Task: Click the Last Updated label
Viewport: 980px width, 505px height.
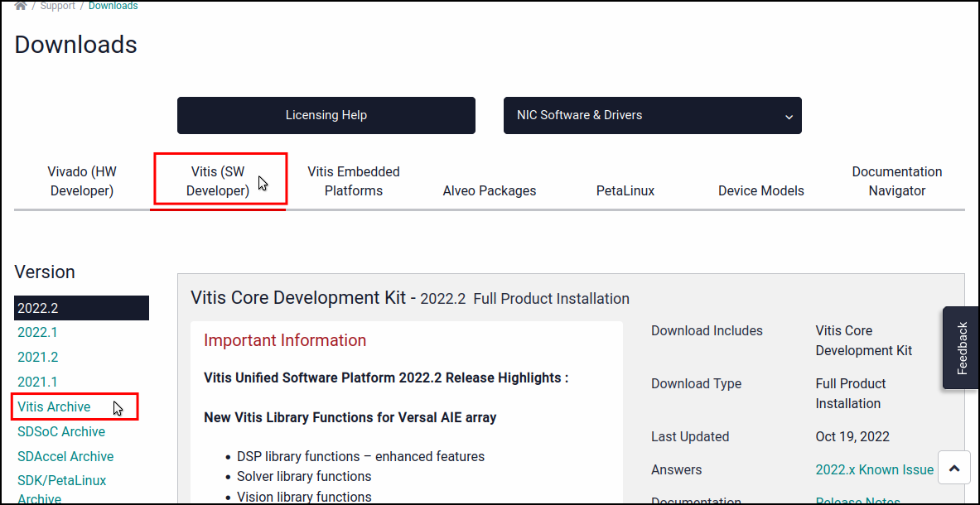Action: pos(690,436)
